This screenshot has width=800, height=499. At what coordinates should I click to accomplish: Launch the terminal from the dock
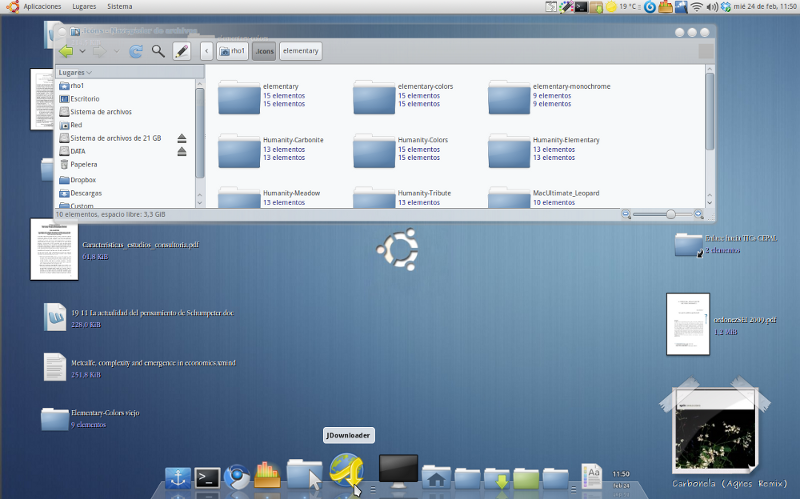click(x=208, y=478)
